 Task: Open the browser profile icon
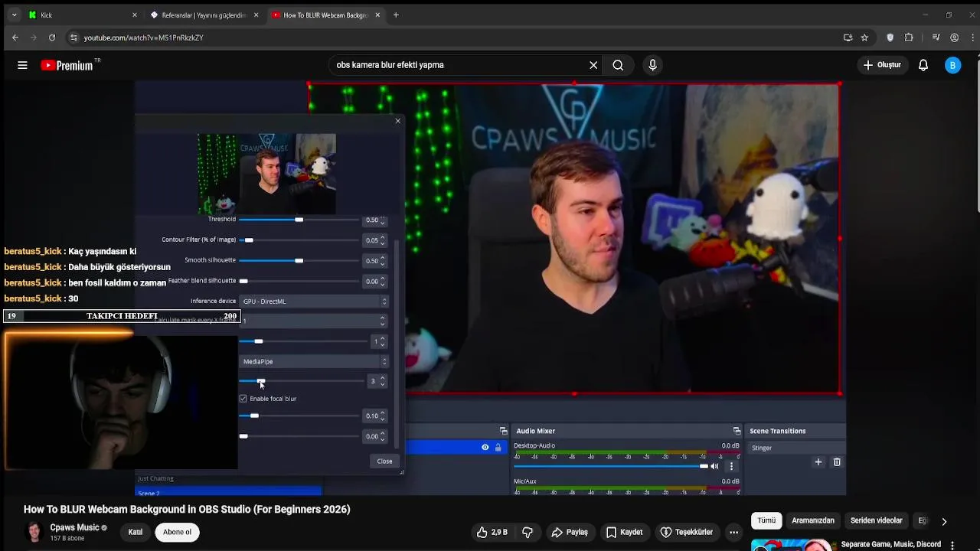954,37
